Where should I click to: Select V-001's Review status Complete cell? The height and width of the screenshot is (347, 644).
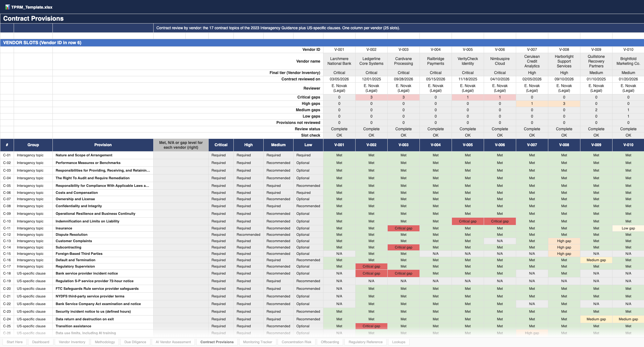(x=339, y=129)
